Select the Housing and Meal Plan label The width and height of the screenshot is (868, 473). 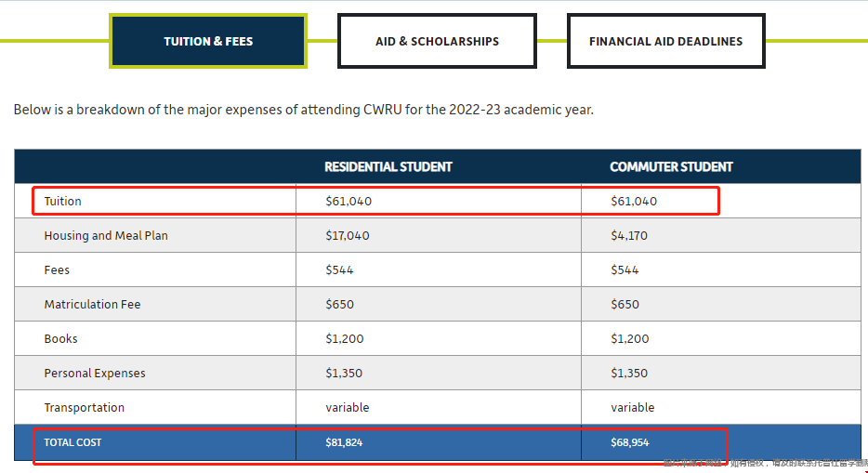(x=106, y=236)
